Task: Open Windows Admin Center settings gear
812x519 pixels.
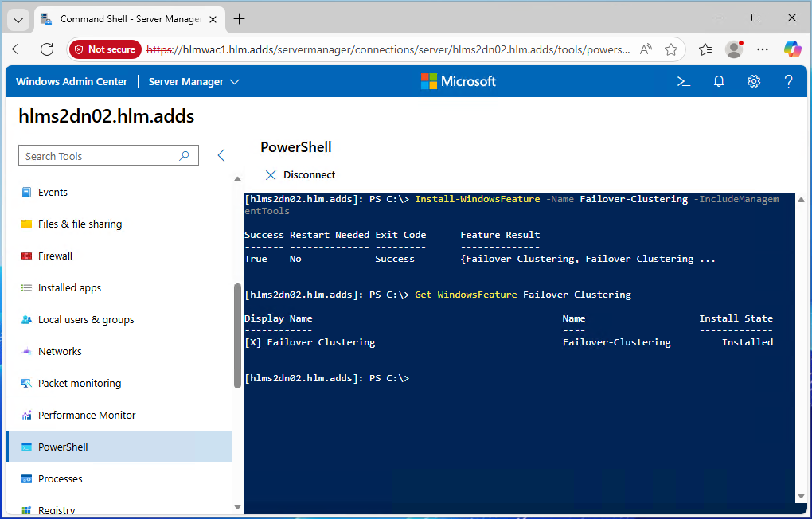Action: tap(754, 81)
